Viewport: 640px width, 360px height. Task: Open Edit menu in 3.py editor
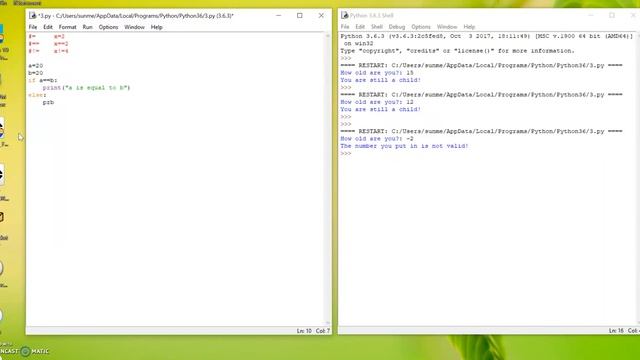tap(48, 27)
